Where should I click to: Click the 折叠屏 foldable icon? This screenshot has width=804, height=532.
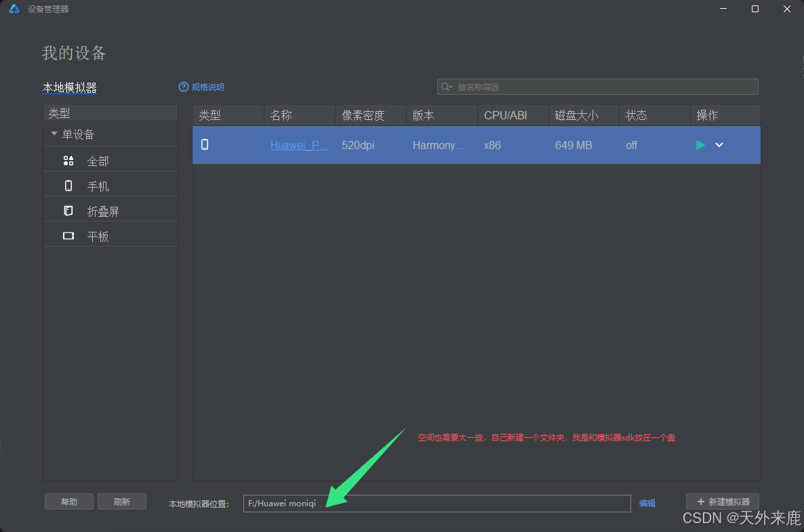(x=68, y=211)
